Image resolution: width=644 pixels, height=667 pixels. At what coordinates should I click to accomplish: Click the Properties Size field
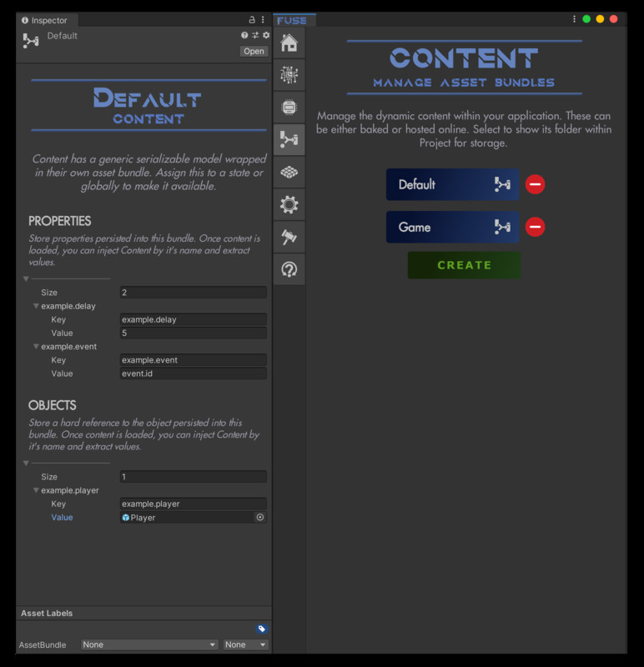(x=194, y=293)
